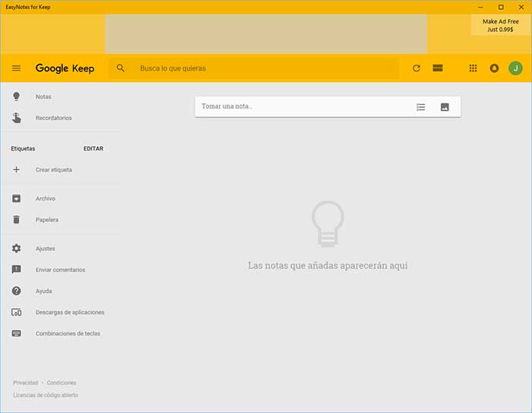Open Descargas de aplicaciones link
The width and height of the screenshot is (532, 413).
point(70,312)
